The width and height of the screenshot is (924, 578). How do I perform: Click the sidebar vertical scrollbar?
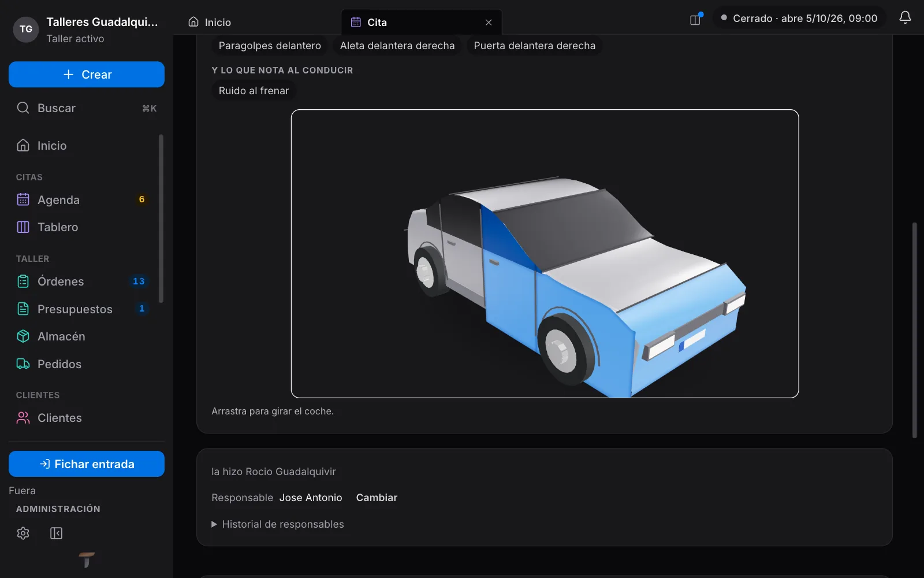[161, 218]
